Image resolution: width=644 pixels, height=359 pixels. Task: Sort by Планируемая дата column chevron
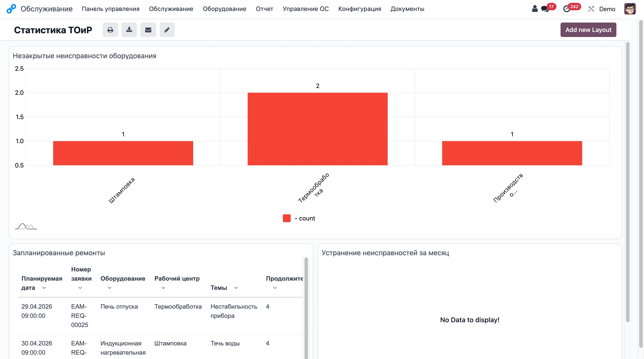pos(44,288)
